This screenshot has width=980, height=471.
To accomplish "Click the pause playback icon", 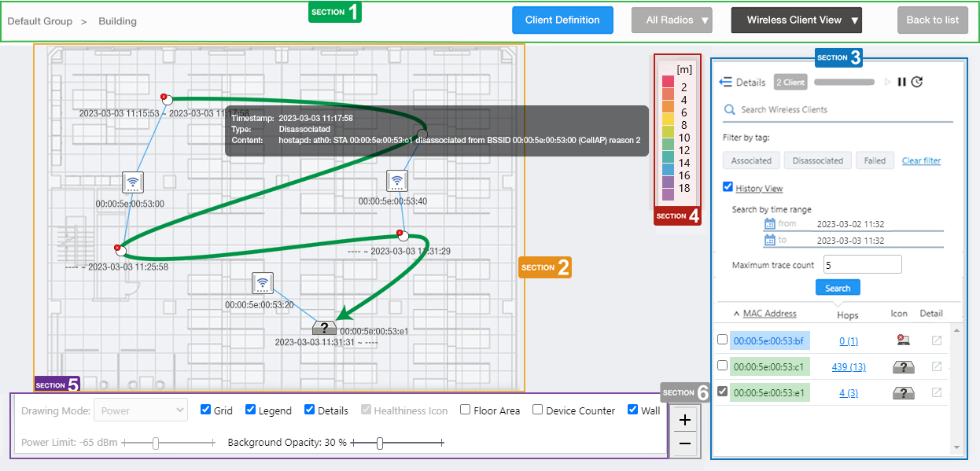I will pos(902,82).
